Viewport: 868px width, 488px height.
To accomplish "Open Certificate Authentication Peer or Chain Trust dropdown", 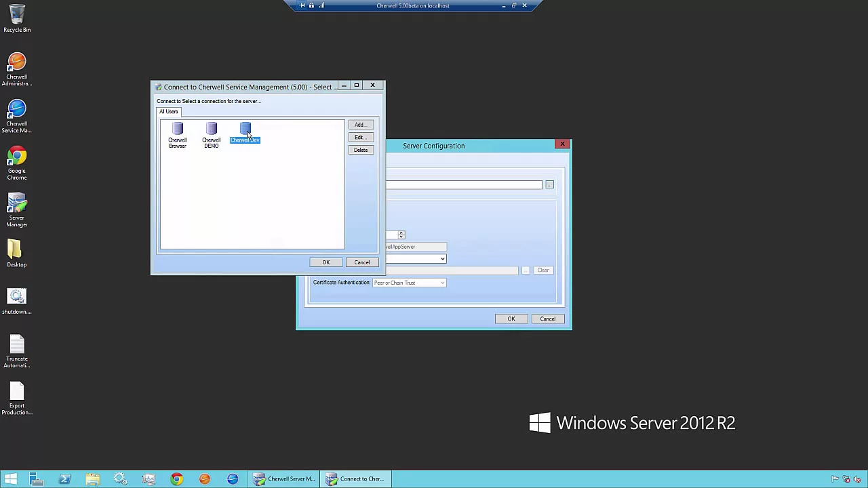I will pos(409,283).
